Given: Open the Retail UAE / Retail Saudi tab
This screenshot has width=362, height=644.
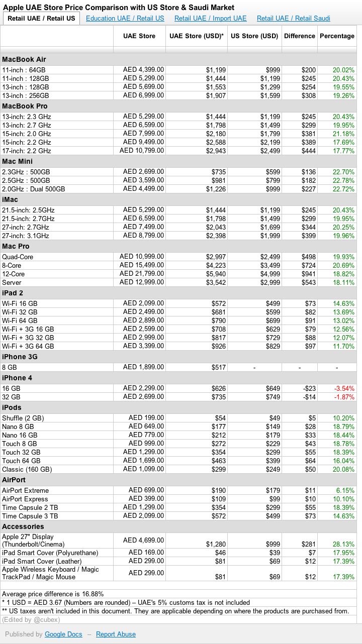Looking at the screenshot, I should pos(294,19).
